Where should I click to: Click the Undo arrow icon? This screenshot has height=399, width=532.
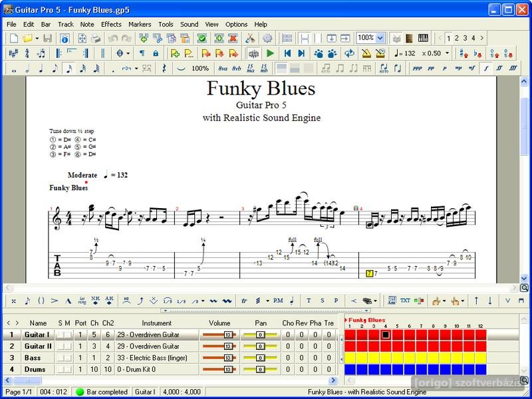coord(112,38)
